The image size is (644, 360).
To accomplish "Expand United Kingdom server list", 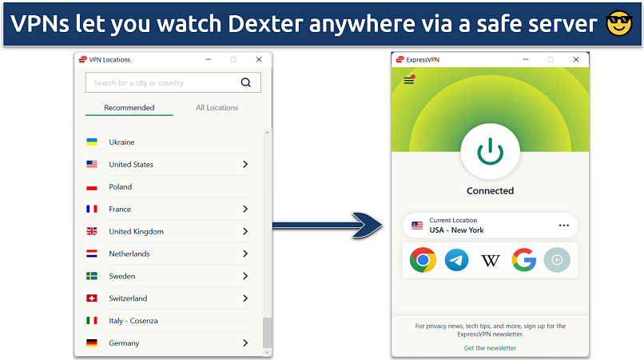I will pos(245,231).
